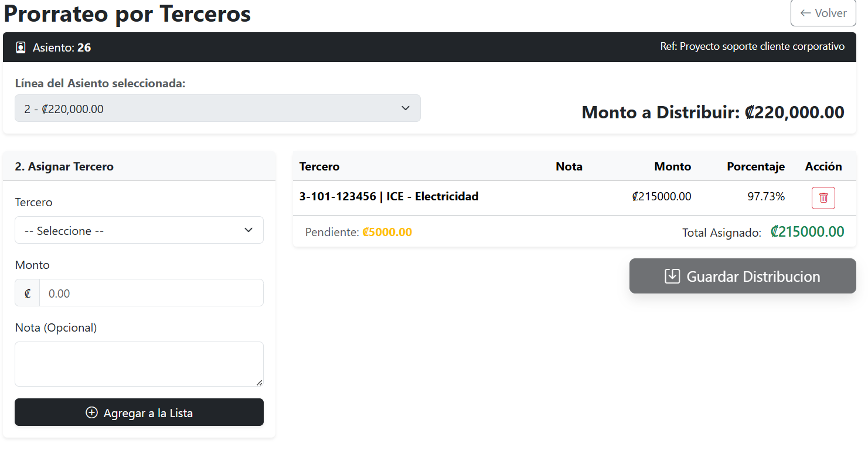
Task: Click the Total Asignado value ₡215000.00
Action: 807,231
